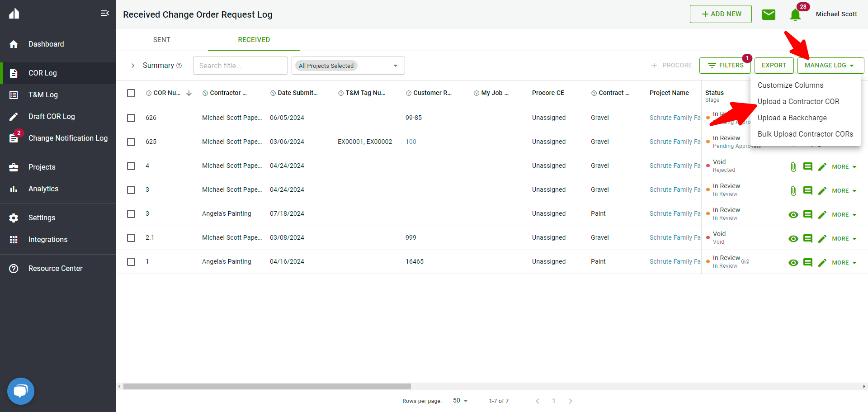
Task: Click the EXPORT button
Action: (x=774, y=65)
